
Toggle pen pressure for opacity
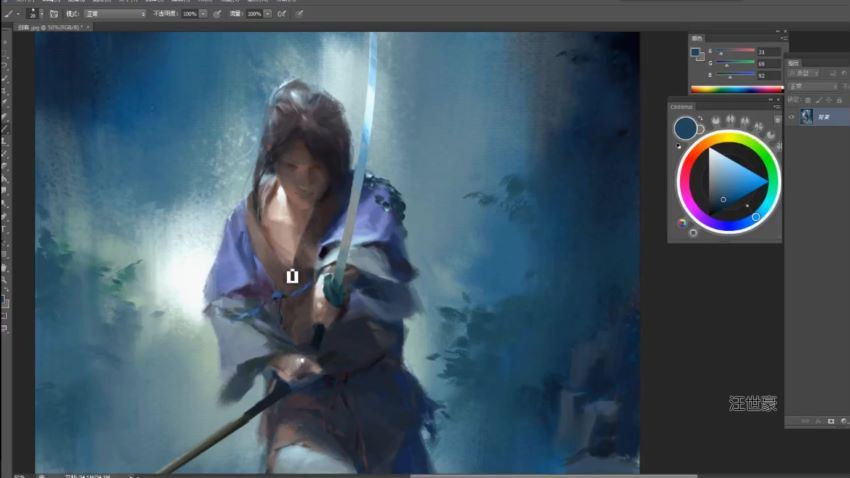point(217,14)
